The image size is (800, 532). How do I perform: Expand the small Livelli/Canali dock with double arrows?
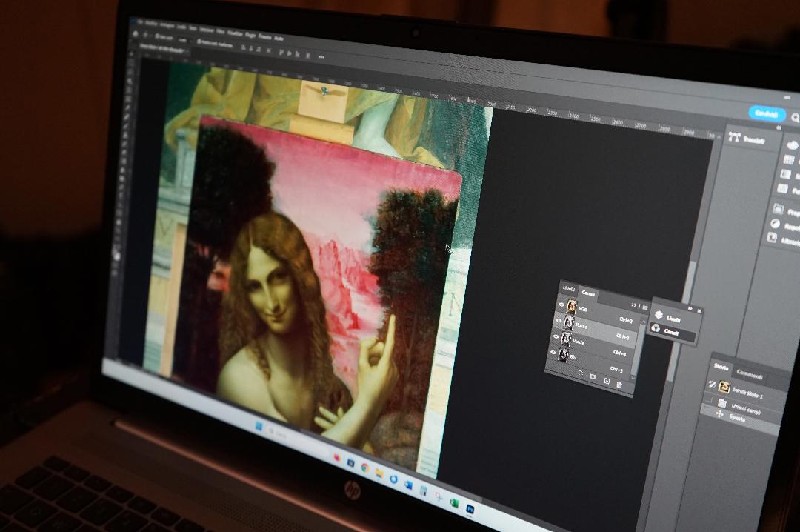690,309
